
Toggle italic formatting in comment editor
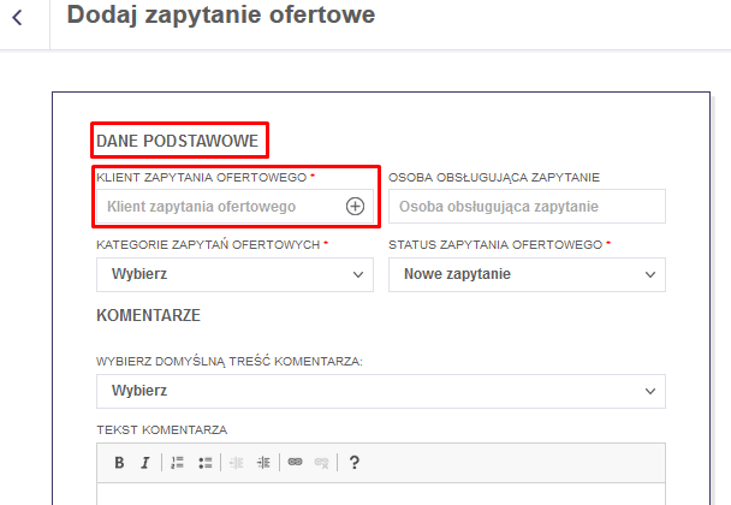click(x=145, y=463)
